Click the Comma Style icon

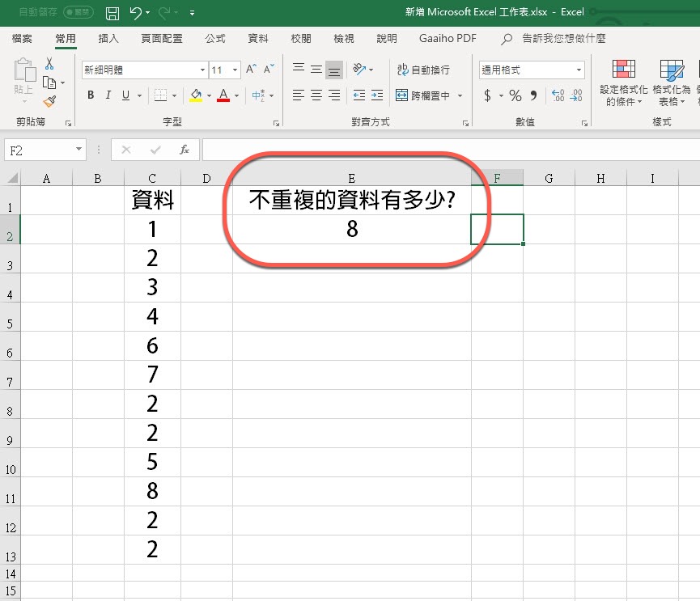click(x=533, y=95)
